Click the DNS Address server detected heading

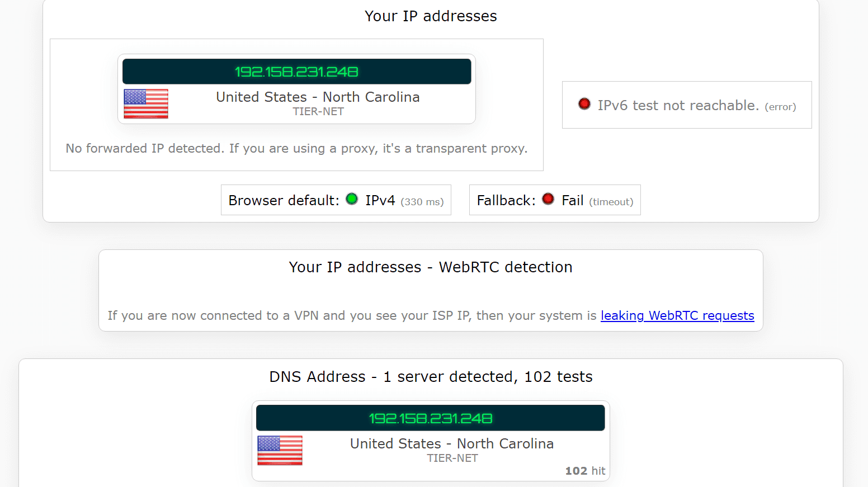click(431, 377)
